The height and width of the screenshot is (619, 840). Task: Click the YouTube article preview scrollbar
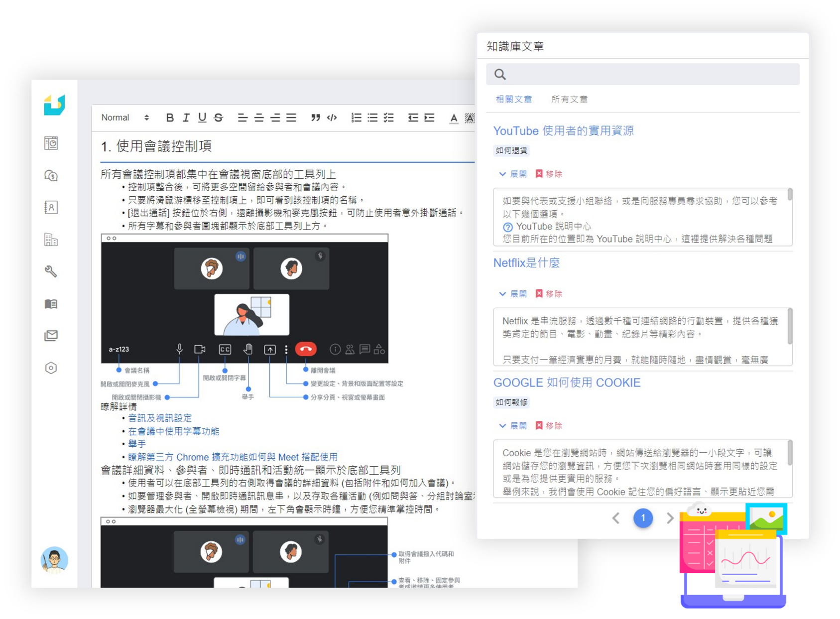click(x=790, y=195)
